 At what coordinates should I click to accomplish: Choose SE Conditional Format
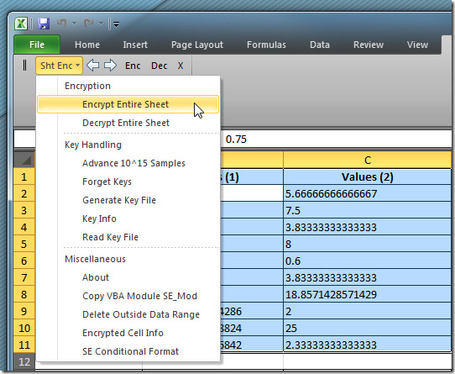128,351
